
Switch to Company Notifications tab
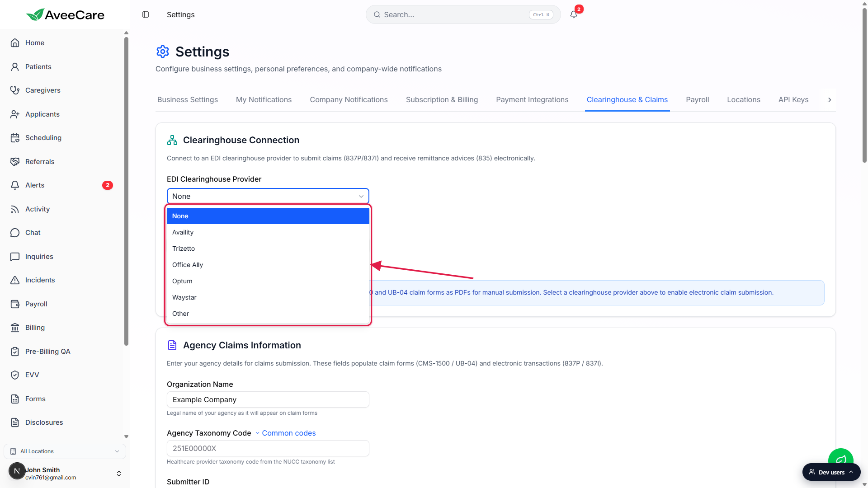click(x=349, y=100)
